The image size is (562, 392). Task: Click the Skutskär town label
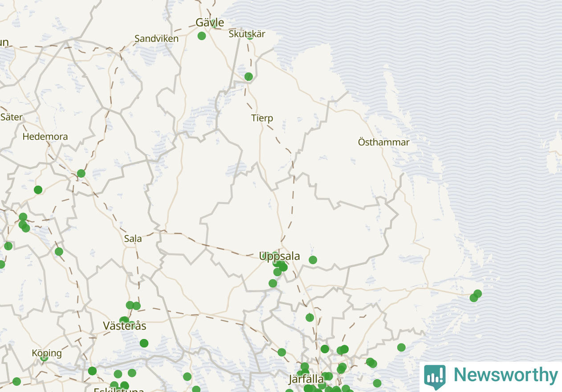click(x=247, y=34)
